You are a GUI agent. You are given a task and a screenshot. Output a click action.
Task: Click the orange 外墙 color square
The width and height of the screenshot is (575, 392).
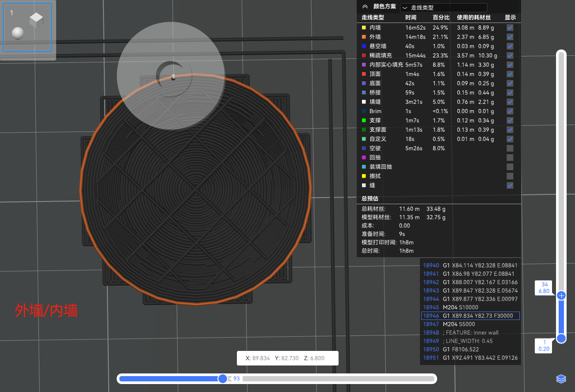click(x=364, y=37)
